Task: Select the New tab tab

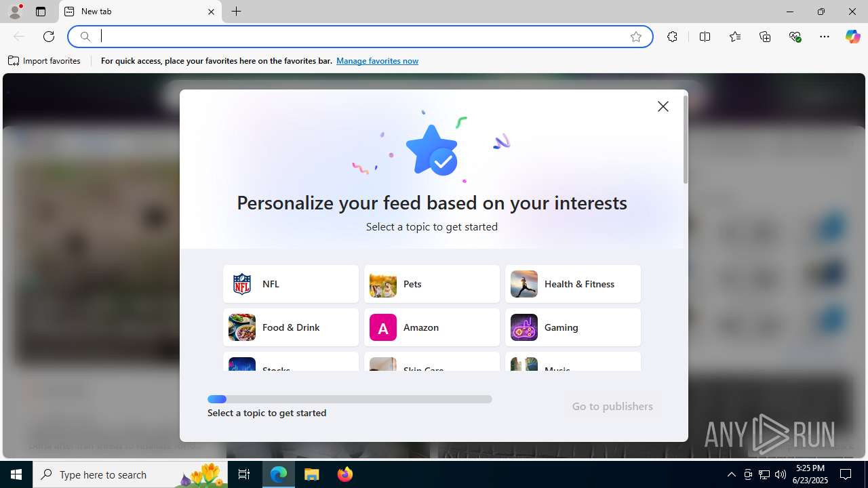Action: (x=140, y=12)
